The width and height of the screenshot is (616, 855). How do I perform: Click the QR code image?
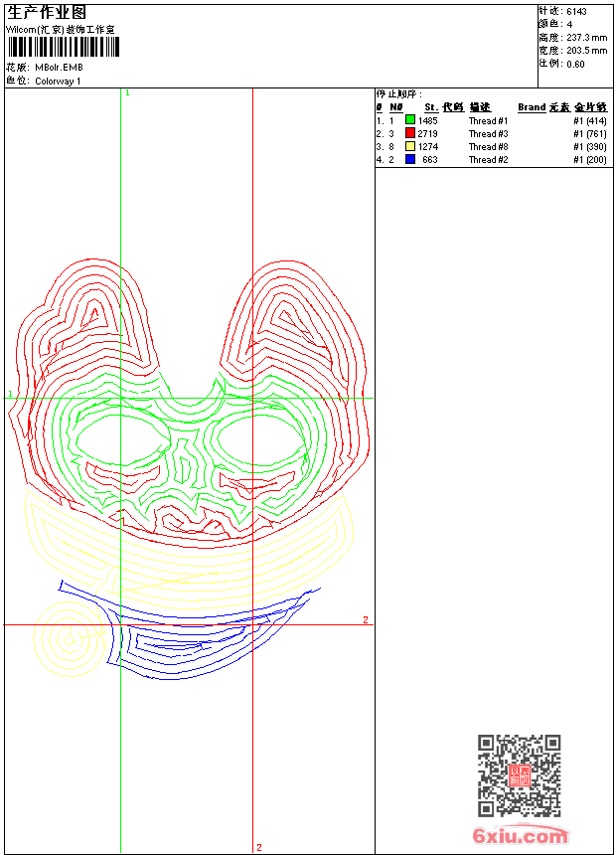pos(519,775)
